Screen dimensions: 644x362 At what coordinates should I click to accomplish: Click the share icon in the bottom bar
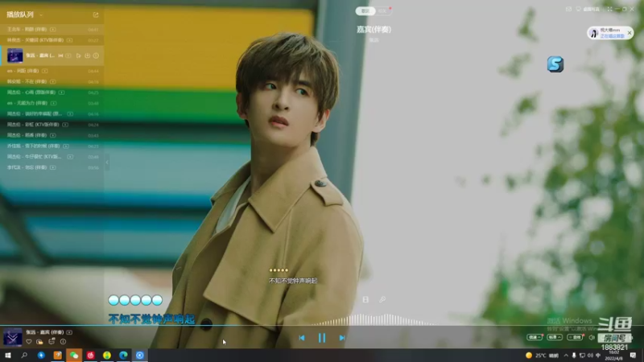[x=52, y=341]
